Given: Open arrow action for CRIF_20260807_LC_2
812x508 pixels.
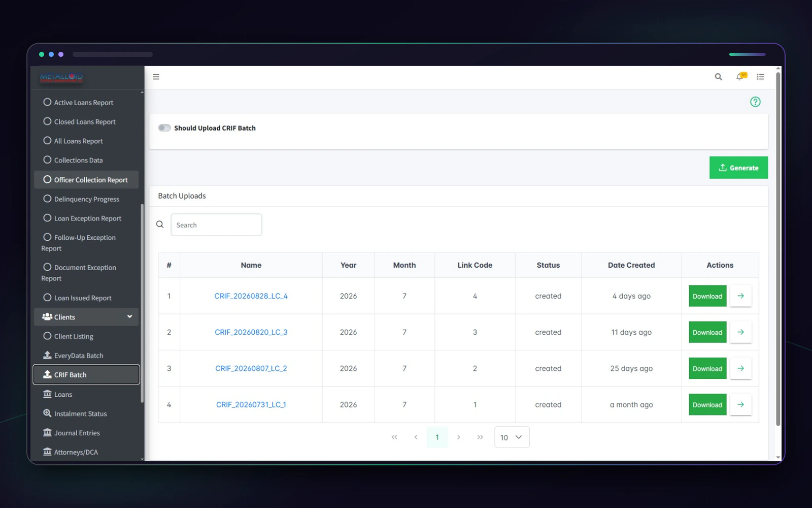Looking at the screenshot, I should tap(740, 368).
